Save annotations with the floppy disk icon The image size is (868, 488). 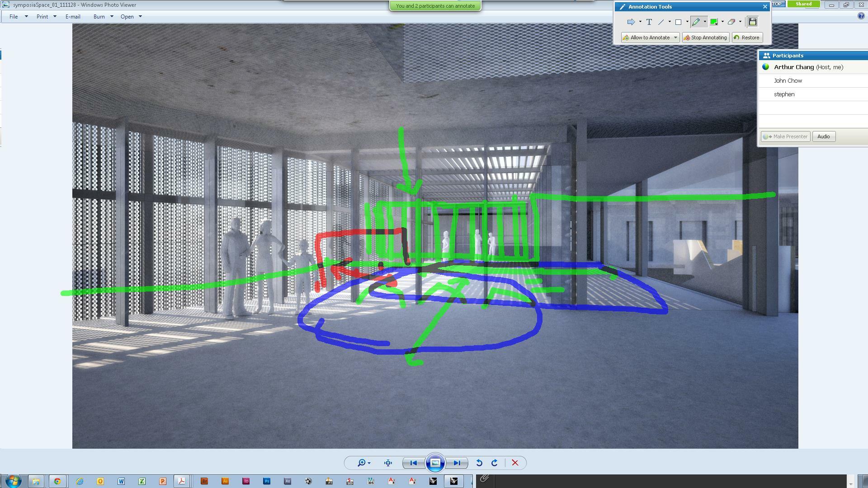pos(752,22)
